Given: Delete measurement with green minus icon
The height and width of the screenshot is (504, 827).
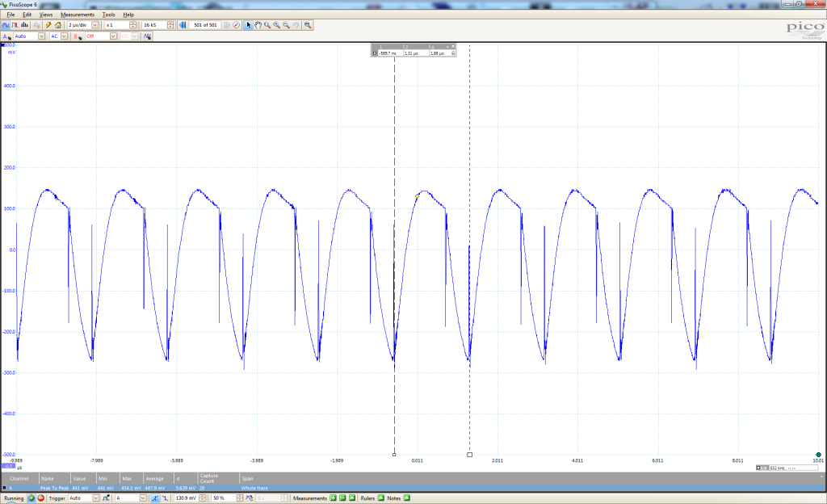Looking at the screenshot, I should [x=342, y=498].
